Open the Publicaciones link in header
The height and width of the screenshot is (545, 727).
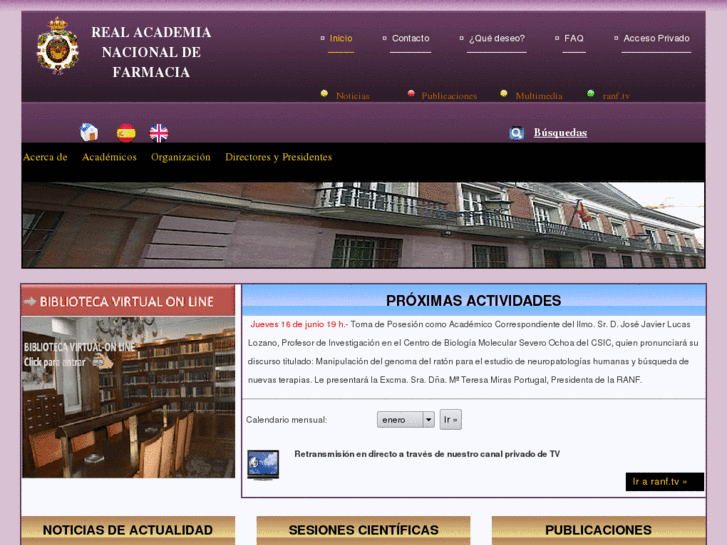pyautogui.click(x=449, y=96)
